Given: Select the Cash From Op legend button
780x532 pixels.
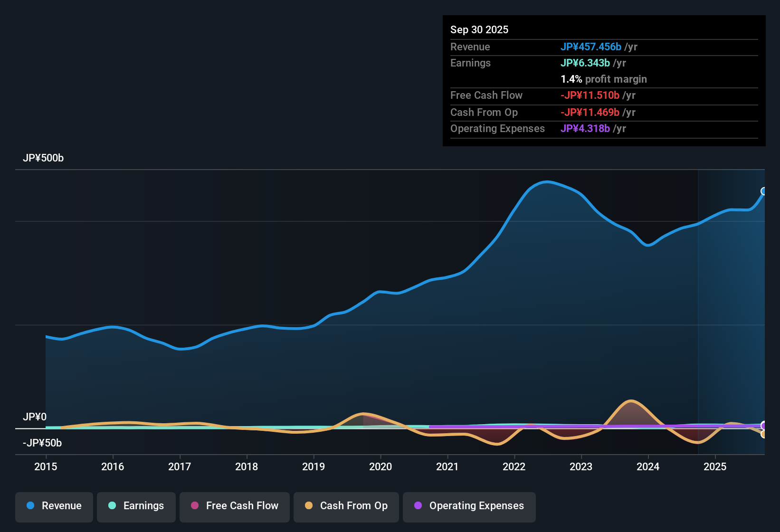Looking at the screenshot, I should (346, 506).
